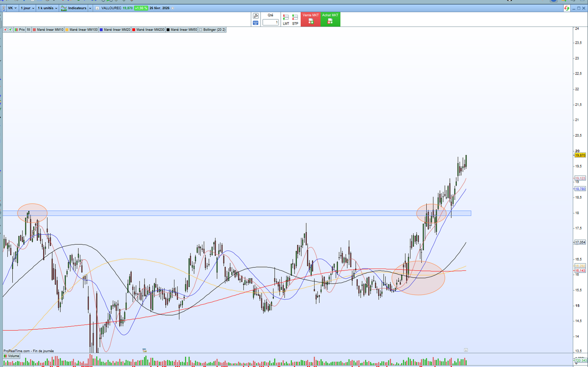Toggle the Mané linear MM50 indicator
This screenshot has width=588, height=367.
[182, 30]
